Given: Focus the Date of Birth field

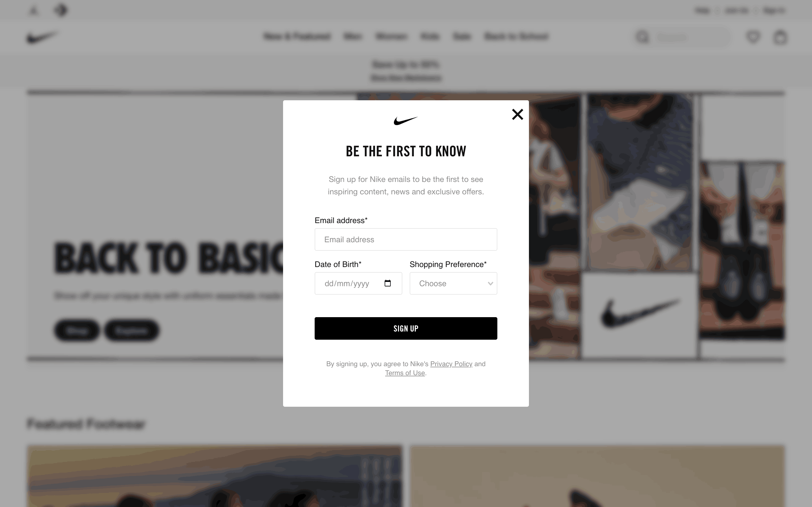Looking at the screenshot, I should [358, 283].
